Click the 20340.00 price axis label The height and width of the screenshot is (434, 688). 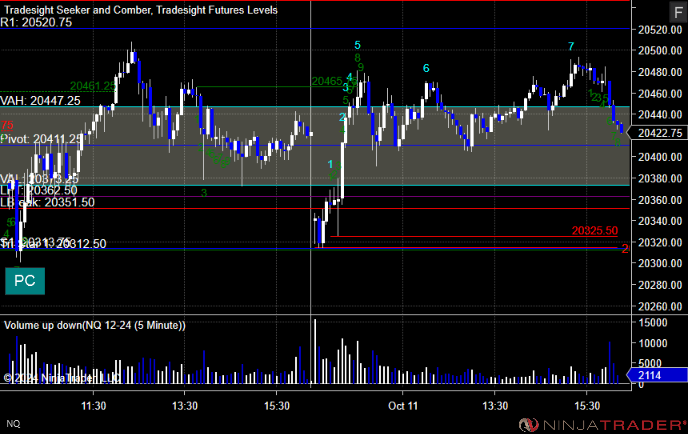point(660,221)
